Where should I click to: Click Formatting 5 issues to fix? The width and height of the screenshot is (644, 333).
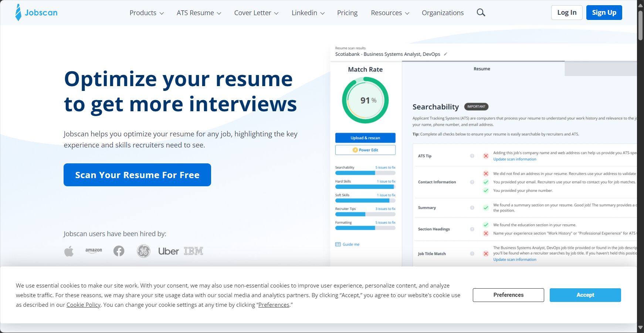coord(385,222)
